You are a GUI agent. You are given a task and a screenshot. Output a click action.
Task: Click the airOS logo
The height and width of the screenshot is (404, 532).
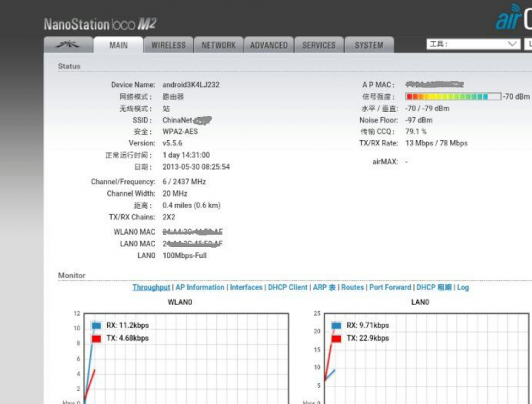coord(514,18)
